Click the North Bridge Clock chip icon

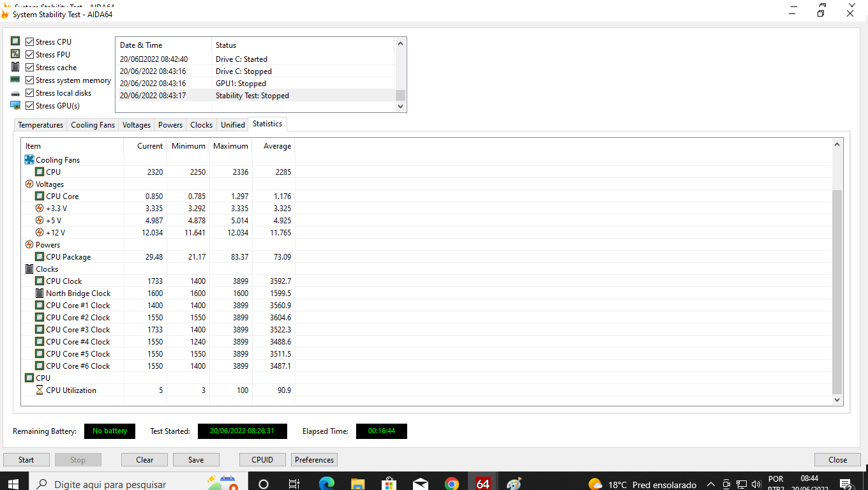(40, 293)
